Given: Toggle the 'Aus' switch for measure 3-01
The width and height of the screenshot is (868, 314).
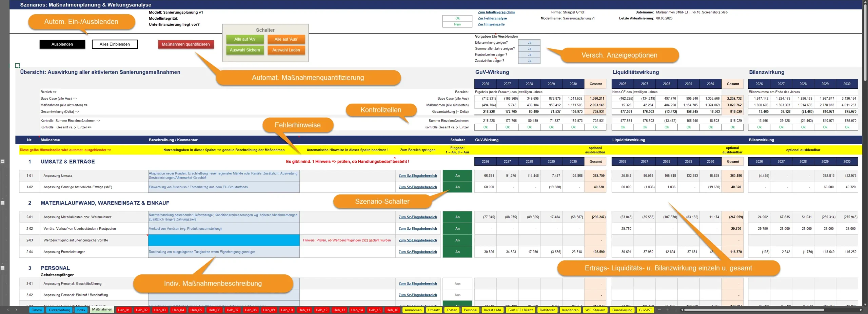Looking at the screenshot, I should (457, 284).
